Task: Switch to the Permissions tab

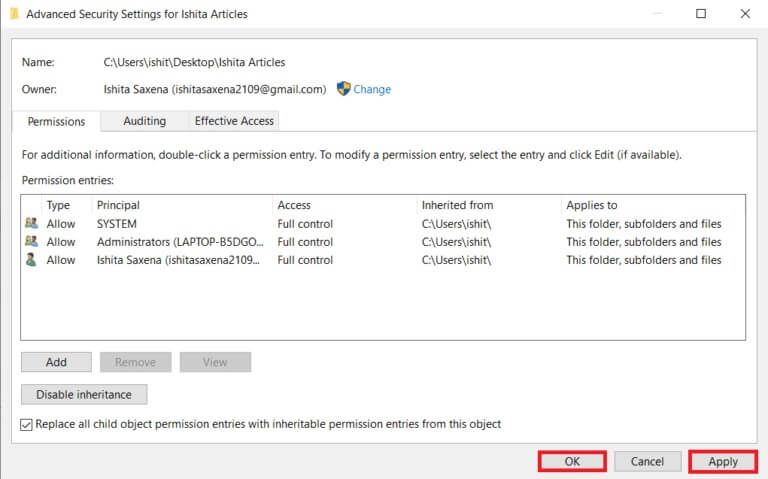Action: coord(56,121)
